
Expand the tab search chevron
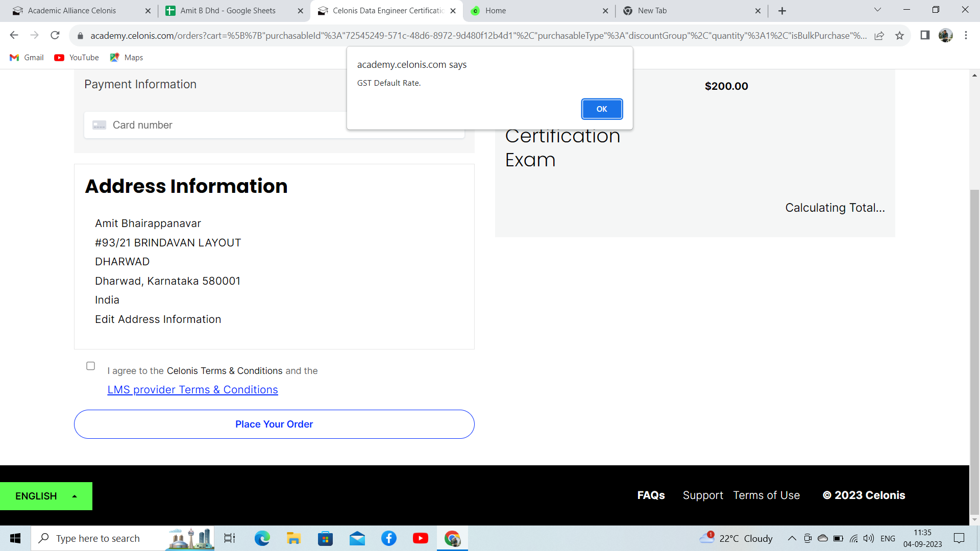[x=877, y=10]
